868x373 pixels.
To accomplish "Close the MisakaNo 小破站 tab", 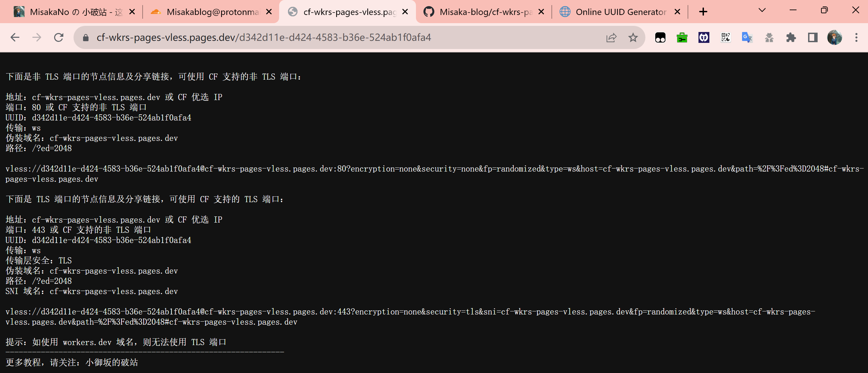I will [x=132, y=12].
